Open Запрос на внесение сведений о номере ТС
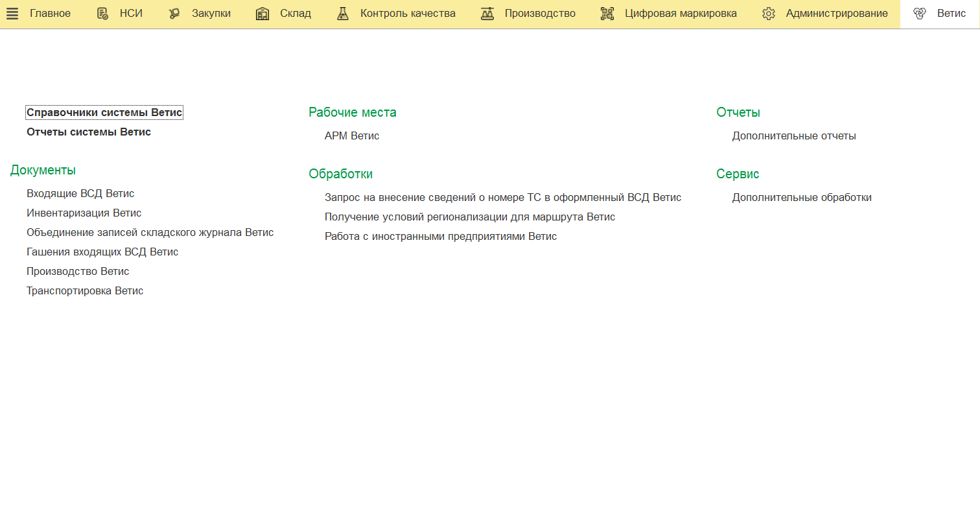Screen dimensions: 980x507 pyautogui.click(x=503, y=198)
